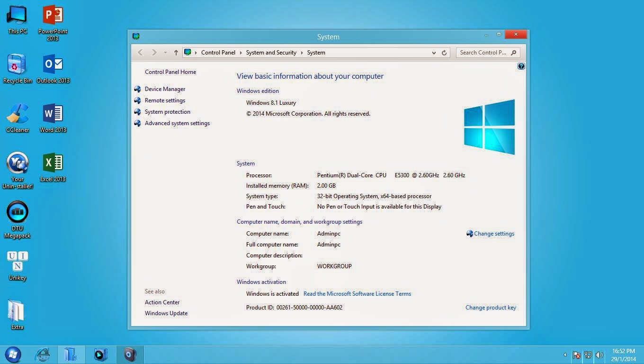Screen dimensions: 644x364
Task: Select Excel 2013 desktop shortcut
Action: [53, 167]
